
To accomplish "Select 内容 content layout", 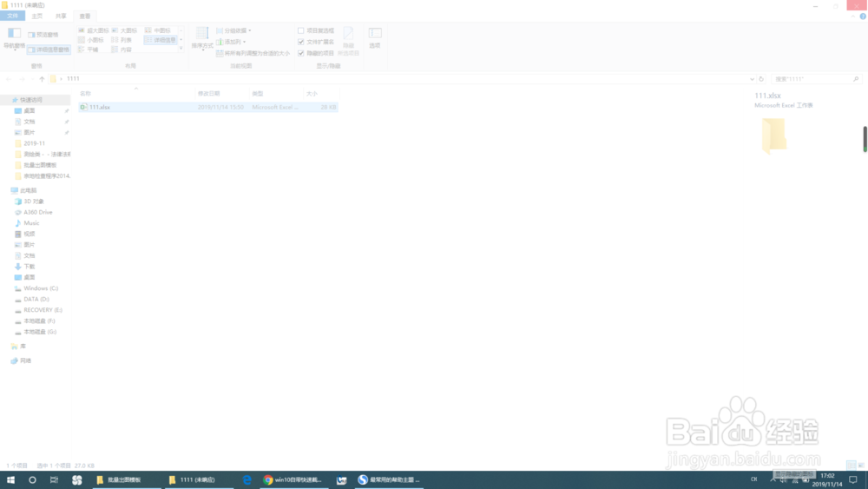I will click(122, 50).
